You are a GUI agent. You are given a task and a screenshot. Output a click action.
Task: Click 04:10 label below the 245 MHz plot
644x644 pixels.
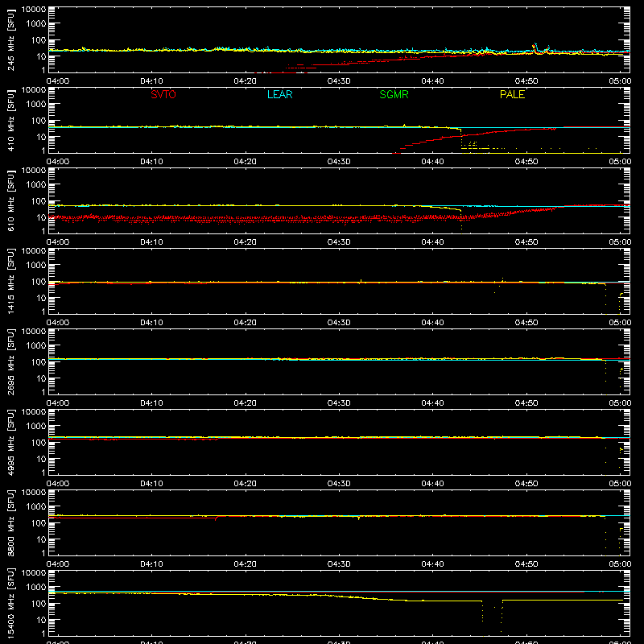click(x=151, y=81)
